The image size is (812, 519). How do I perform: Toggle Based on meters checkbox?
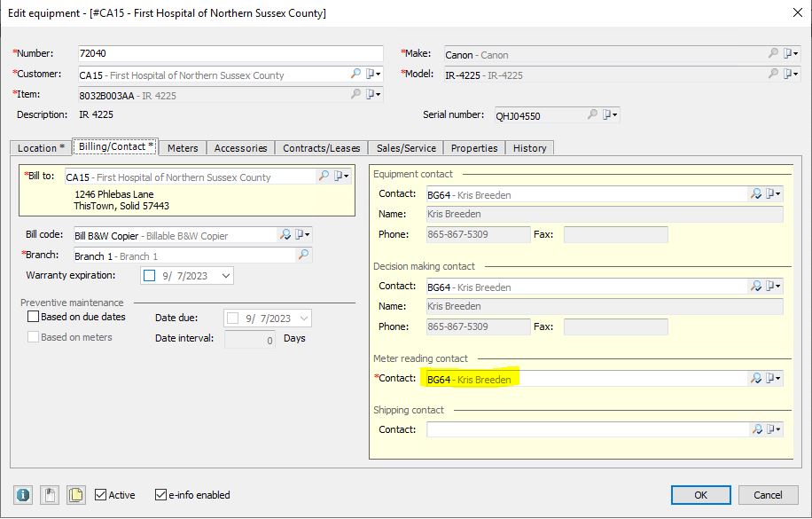[33, 337]
